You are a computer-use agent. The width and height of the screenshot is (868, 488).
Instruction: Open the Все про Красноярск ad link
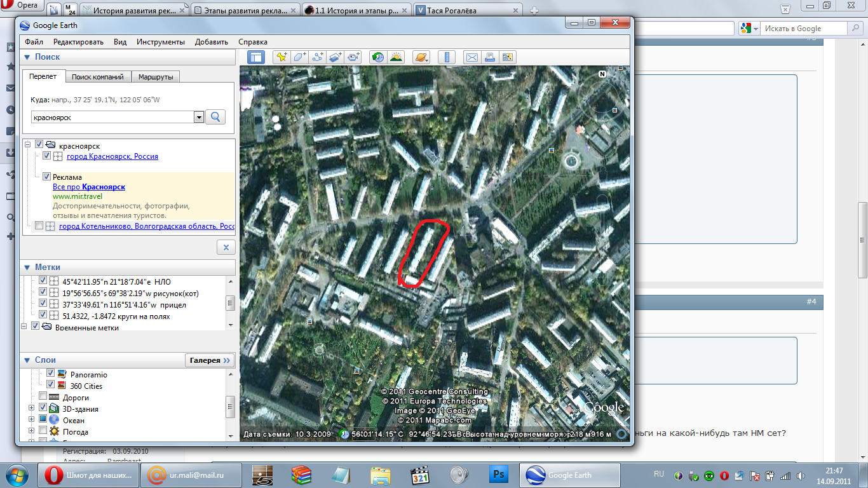pos(89,187)
